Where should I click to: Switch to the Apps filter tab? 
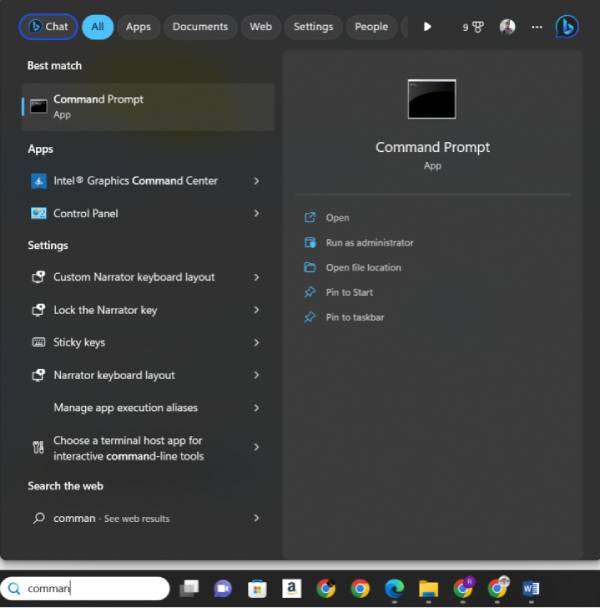[x=138, y=27]
